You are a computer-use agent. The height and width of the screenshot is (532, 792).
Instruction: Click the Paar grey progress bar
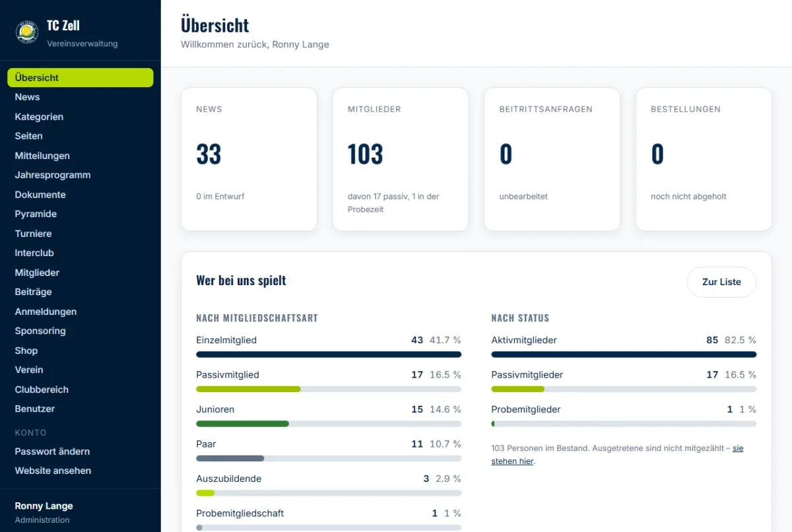point(329,458)
